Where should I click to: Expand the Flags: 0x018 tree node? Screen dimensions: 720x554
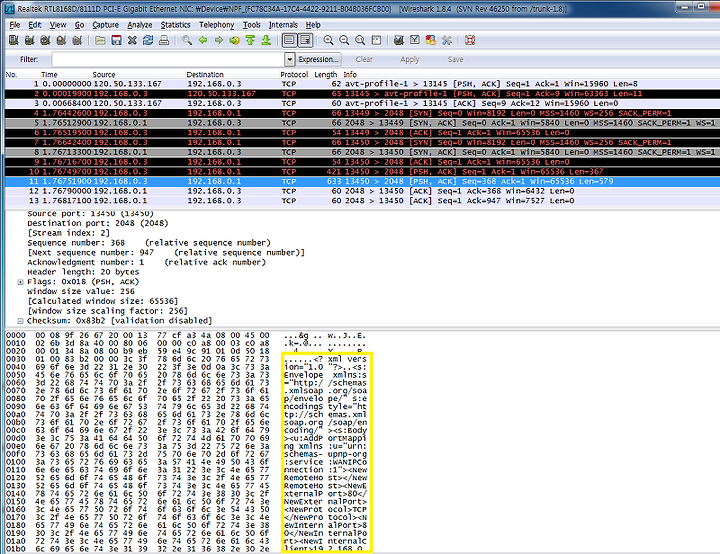coord(20,282)
